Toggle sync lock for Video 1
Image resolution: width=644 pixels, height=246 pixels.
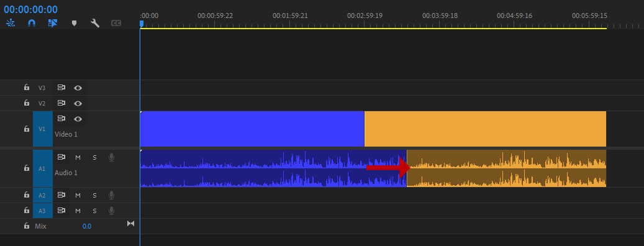[x=61, y=118]
